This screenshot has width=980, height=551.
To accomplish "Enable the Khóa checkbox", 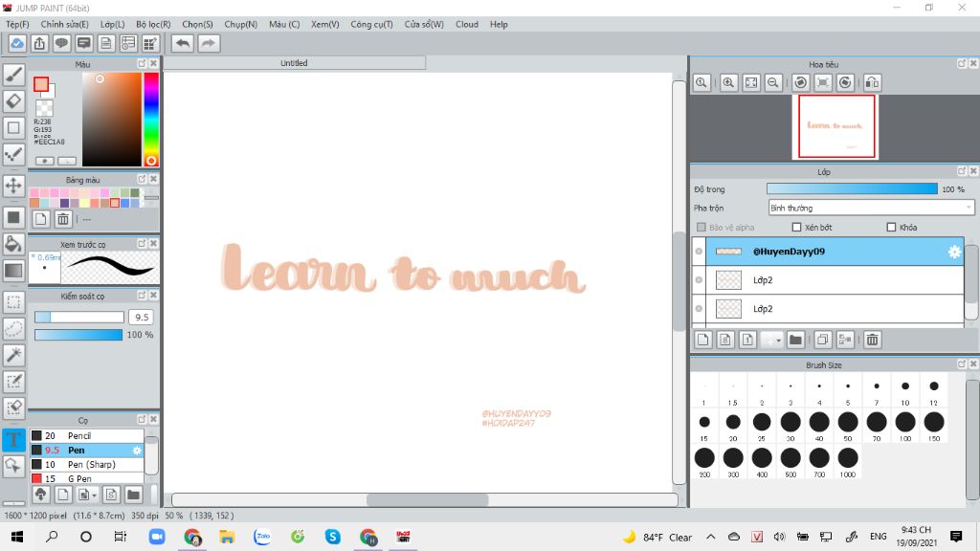I will coord(891,228).
